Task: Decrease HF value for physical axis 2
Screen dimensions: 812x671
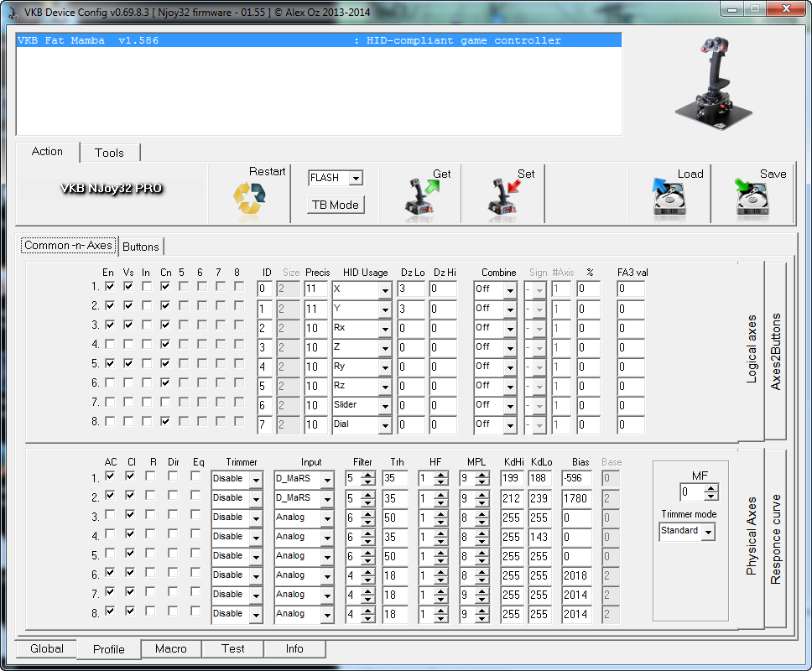Action: click(441, 502)
